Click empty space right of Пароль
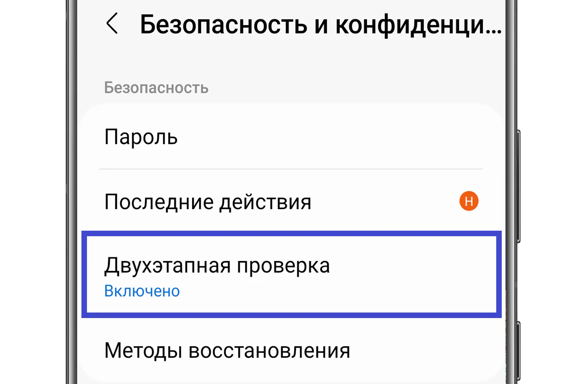Viewport: 588px width, 384px height. pos(328,137)
